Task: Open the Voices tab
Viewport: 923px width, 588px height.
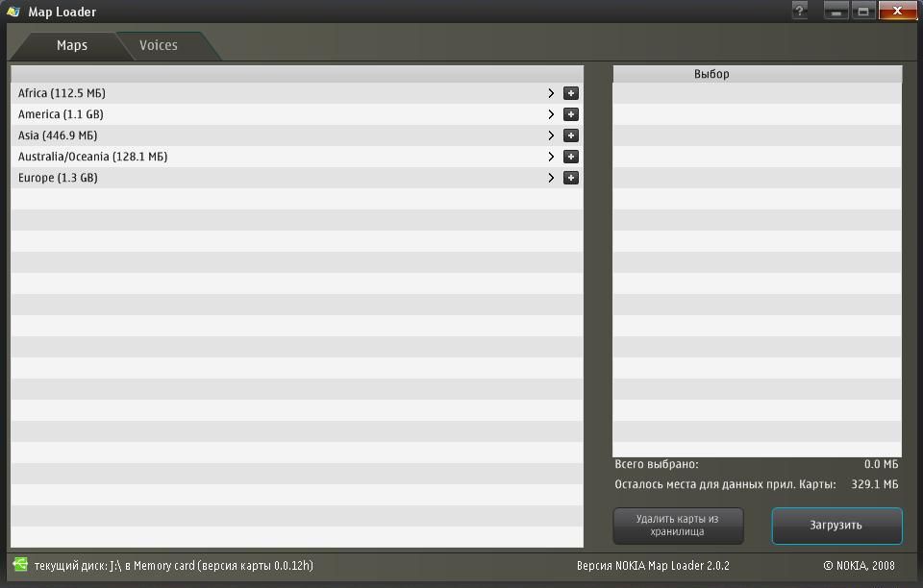Action: click(159, 45)
